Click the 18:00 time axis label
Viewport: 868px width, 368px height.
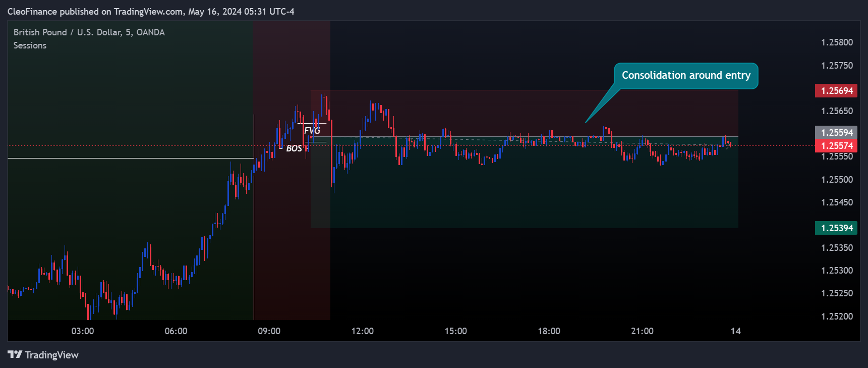pyautogui.click(x=549, y=331)
